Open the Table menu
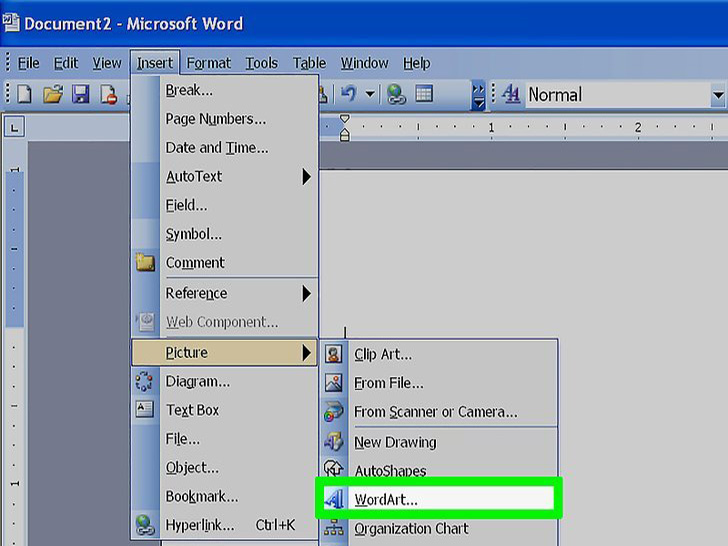This screenshot has height=546, width=728. point(309,63)
